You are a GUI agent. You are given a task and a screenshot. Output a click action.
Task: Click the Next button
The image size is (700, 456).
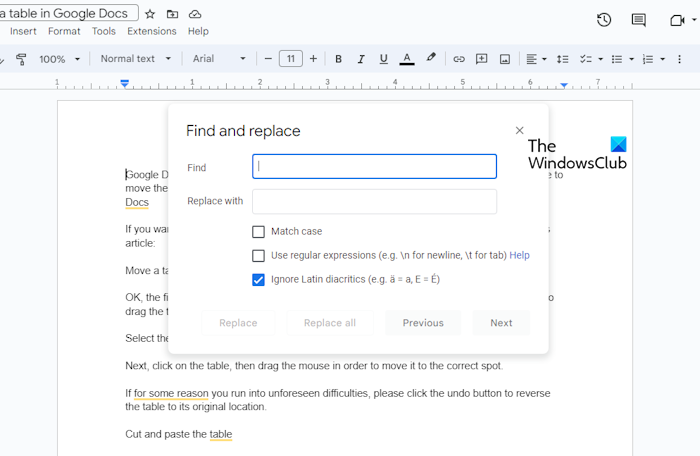(x=501, y=323)
